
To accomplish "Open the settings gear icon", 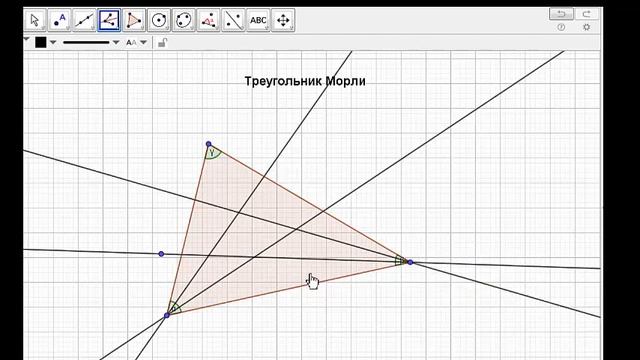I will pyautogui.click(x=587, y=27).
